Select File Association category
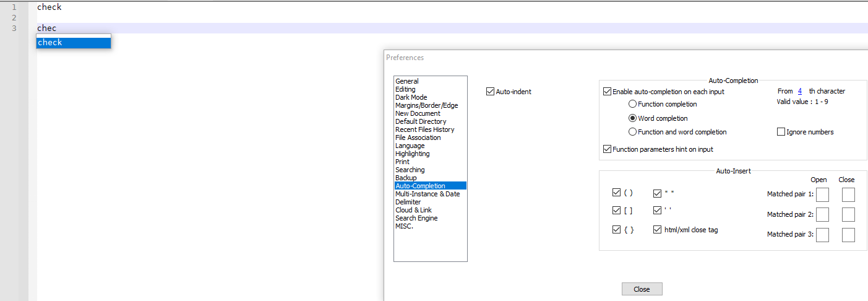The width and height of the screenshot is (868, 301). tap(418, 137)
